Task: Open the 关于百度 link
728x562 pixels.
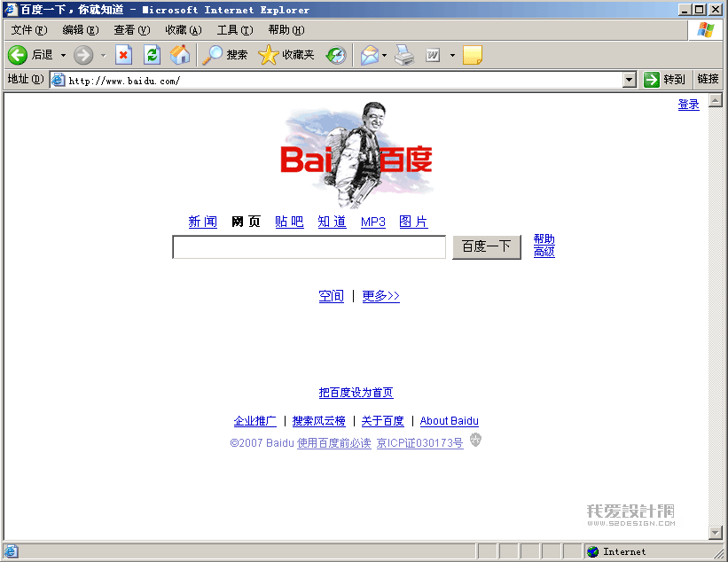Action: 382,421
